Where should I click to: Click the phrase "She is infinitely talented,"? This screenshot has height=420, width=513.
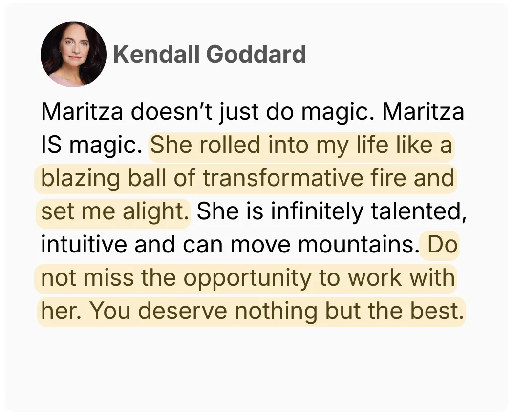point(329,212)
